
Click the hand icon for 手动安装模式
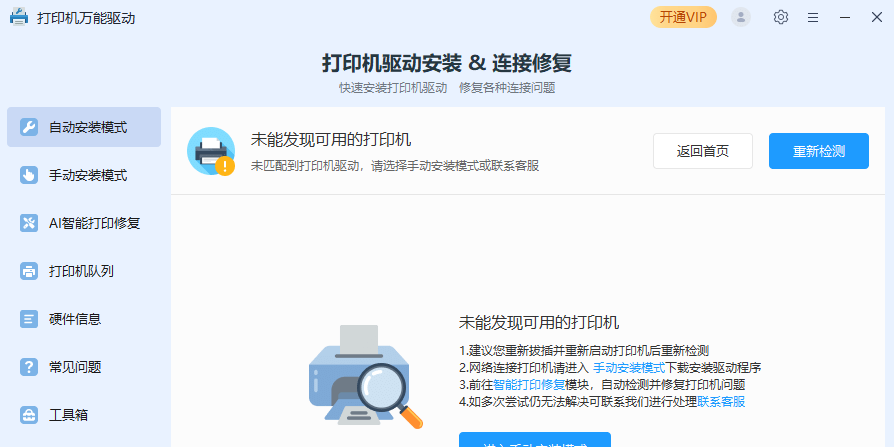click(x=29, y=175)
